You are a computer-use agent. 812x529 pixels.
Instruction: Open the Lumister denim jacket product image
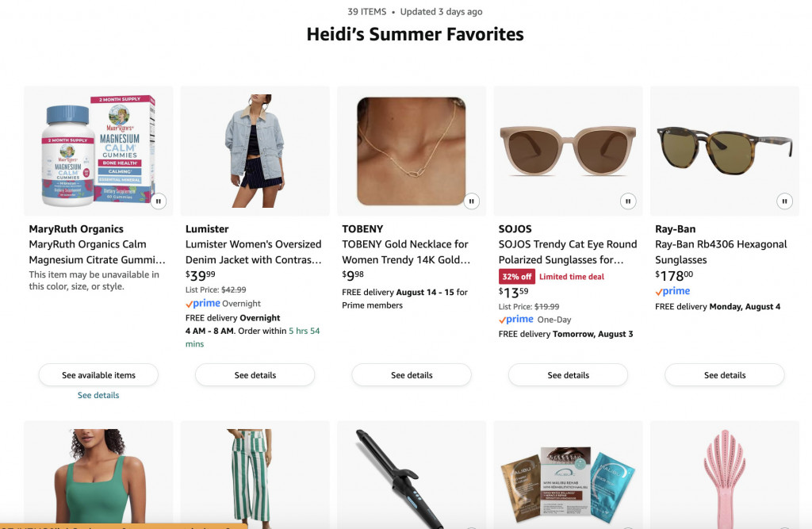[255, 151]
